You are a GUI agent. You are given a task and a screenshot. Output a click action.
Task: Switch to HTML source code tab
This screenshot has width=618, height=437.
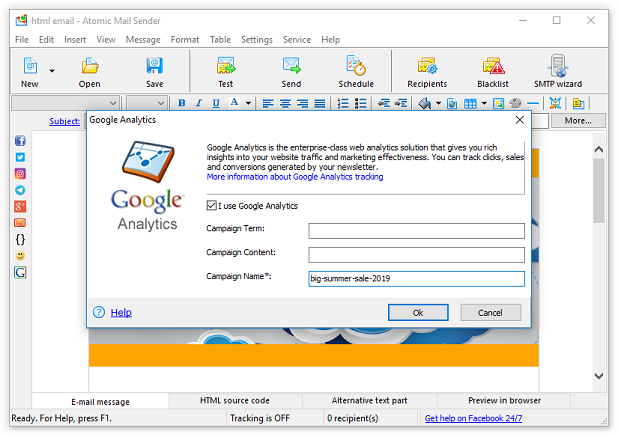(x=234, y=401)
